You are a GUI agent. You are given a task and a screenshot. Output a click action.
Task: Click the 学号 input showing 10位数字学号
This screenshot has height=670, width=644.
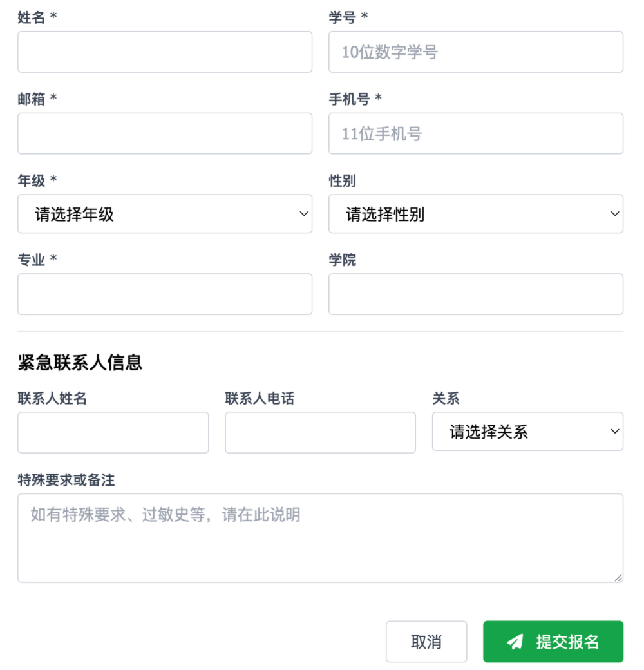[475, 52]
